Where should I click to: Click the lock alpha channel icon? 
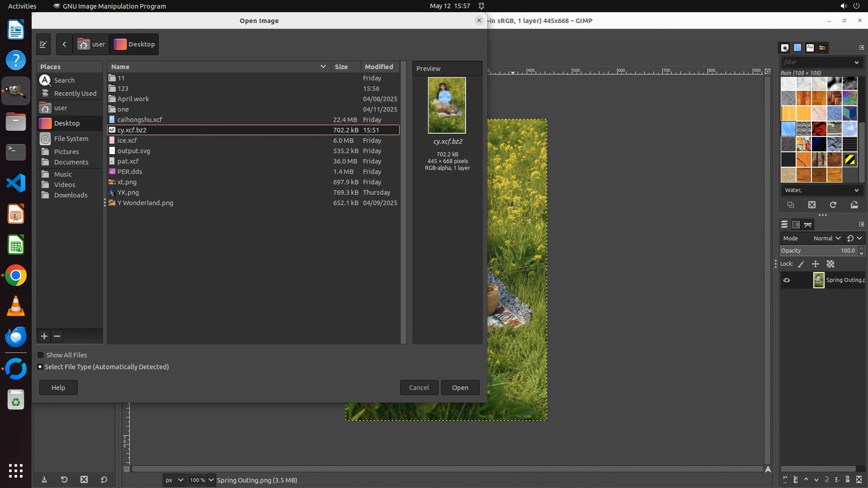(x=830, y=264)
